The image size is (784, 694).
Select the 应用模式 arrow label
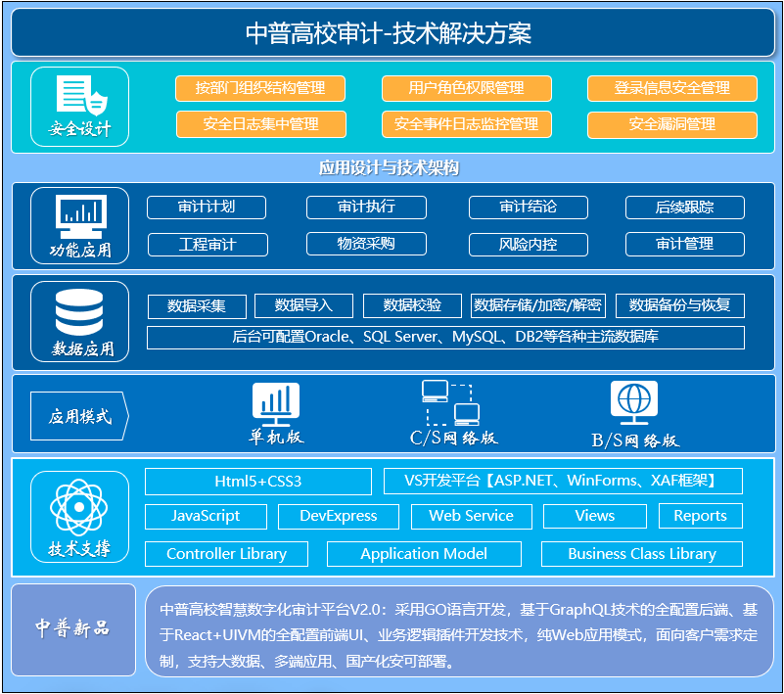79,416
